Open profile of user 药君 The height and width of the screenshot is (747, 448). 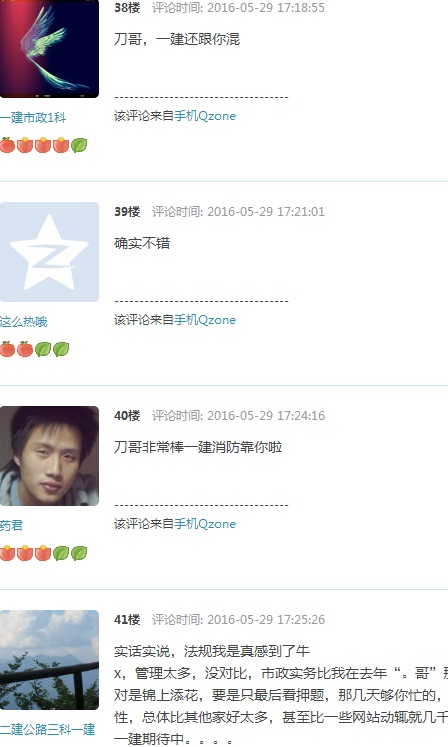11,525
